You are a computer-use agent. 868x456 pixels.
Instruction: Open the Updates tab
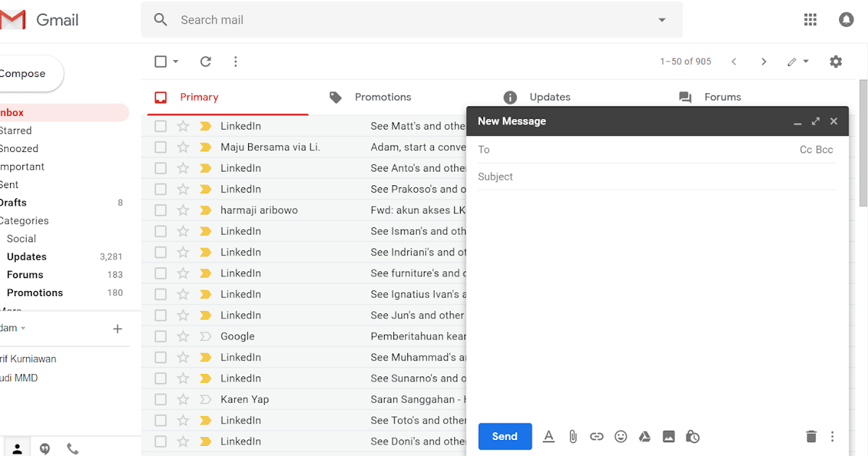coord(550,96)
